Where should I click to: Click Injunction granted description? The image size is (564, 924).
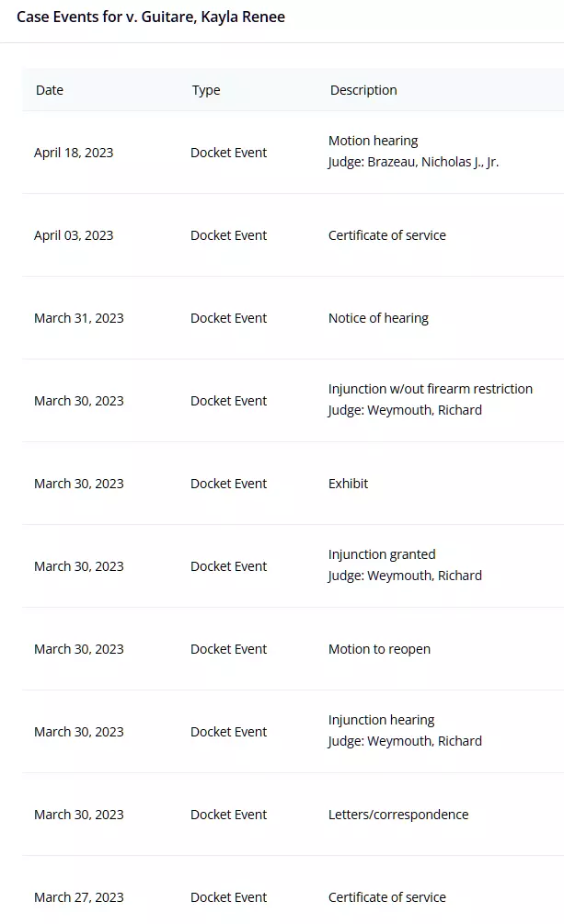point(382,554)
